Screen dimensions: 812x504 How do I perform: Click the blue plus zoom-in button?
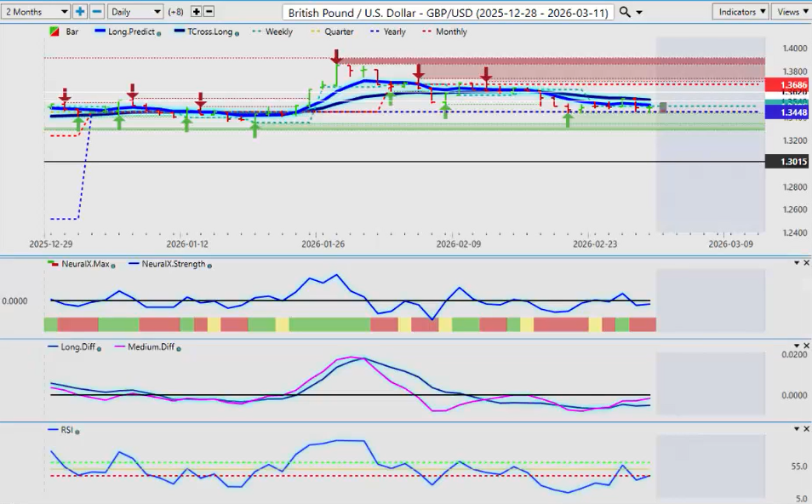tap(80, 12)
